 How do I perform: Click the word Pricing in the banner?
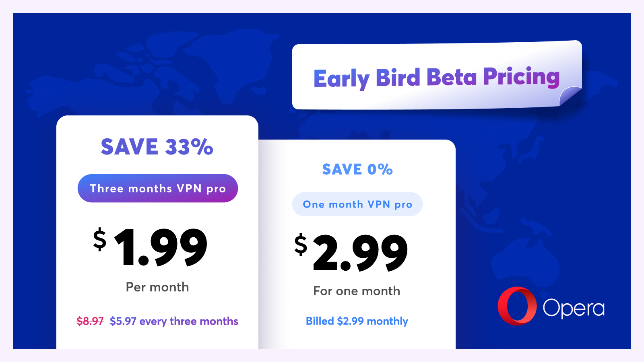pos(522,77)
